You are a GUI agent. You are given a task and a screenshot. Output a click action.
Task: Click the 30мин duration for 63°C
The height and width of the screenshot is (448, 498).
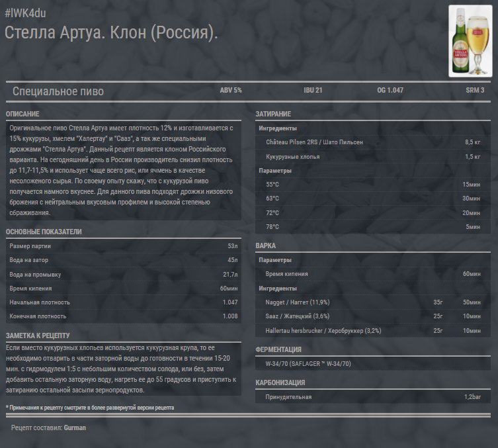click(472, 199)
